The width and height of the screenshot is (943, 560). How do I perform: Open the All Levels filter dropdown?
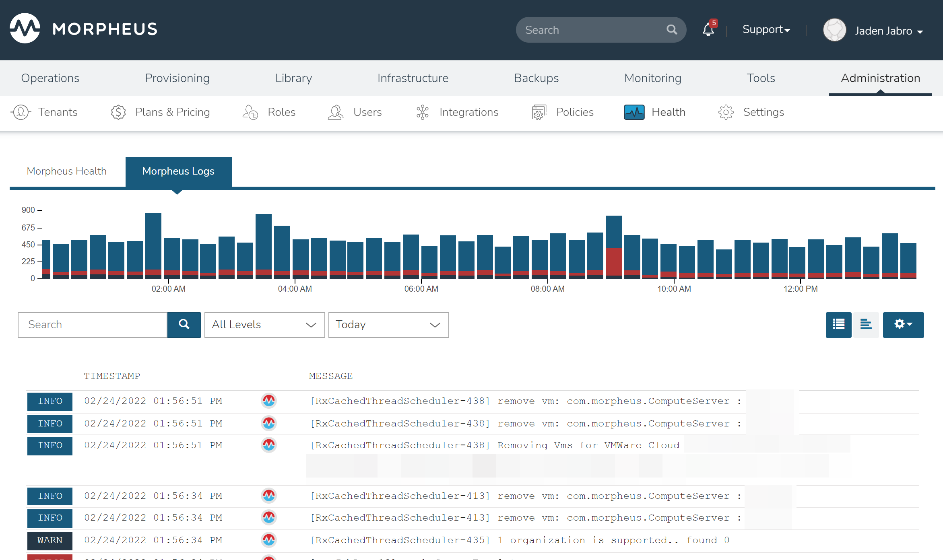click(x=264, y=325)
